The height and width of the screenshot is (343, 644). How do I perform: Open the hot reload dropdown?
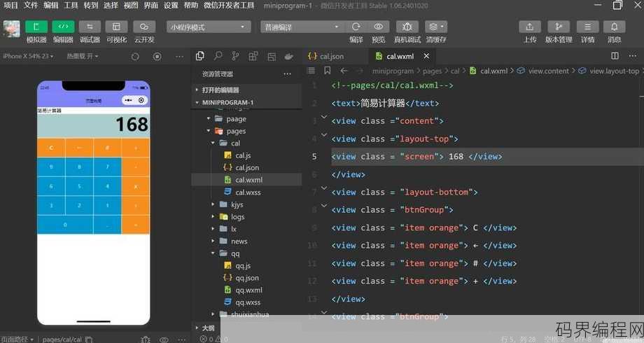coord(82,56)
